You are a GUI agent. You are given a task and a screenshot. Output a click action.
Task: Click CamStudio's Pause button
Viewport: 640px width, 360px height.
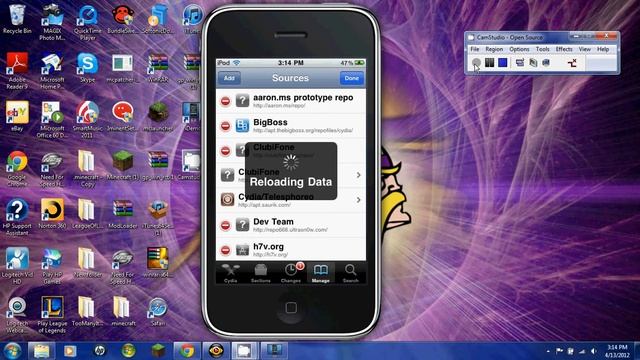coord(489,62)
